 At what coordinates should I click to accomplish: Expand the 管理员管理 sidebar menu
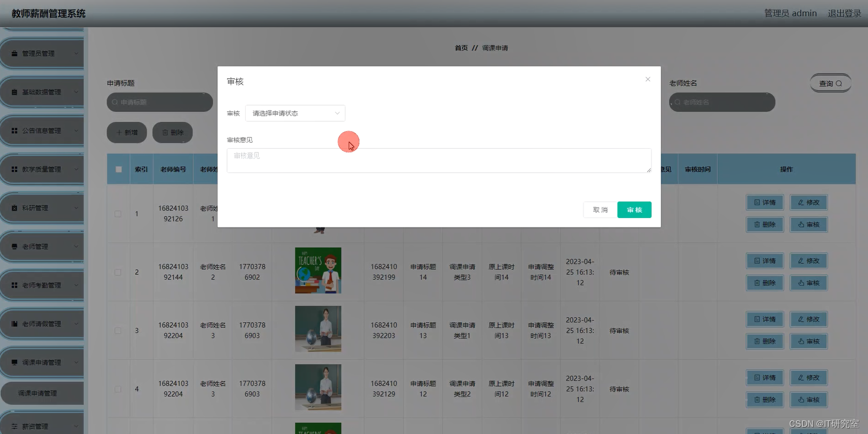[x=42, y=53]
